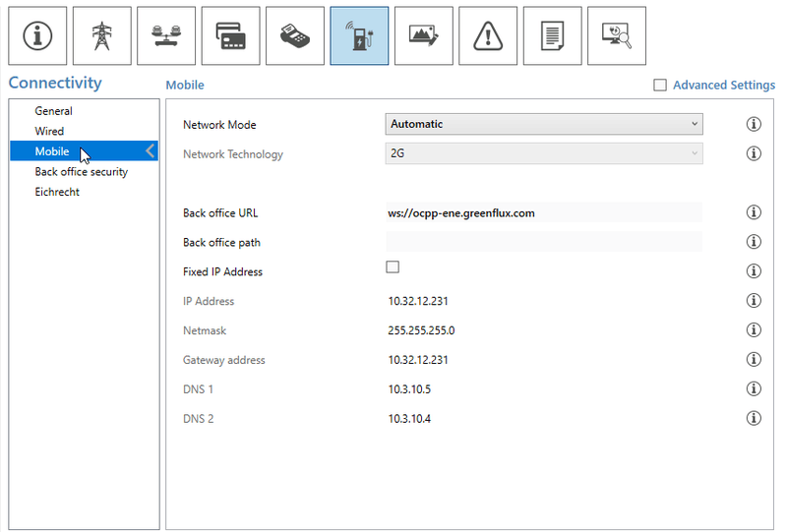Open the warning triangle alerts icon

tap(488, 35)
